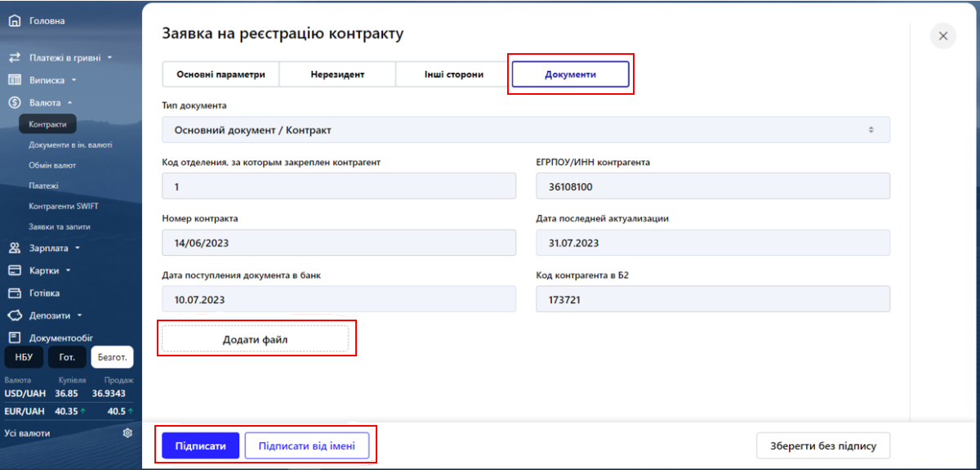
Task: Click the EUR/UAH rate row
Action: coord(69,411)
